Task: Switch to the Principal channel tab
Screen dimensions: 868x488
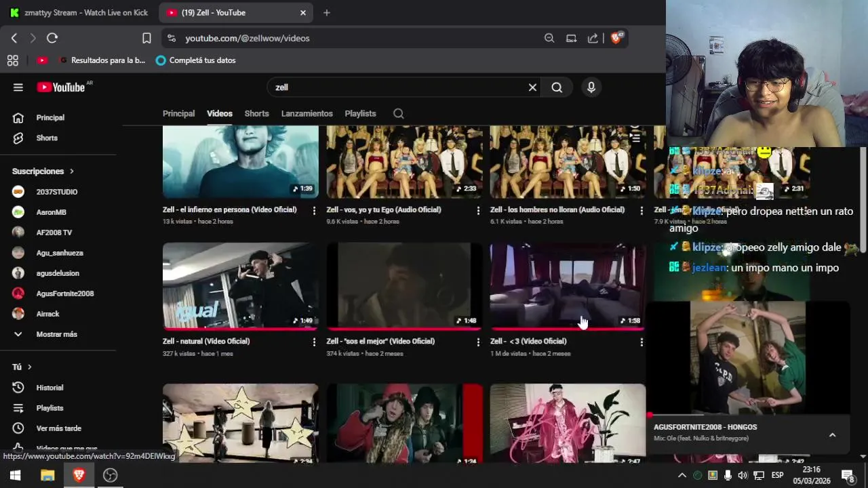Action: [178, 113]
